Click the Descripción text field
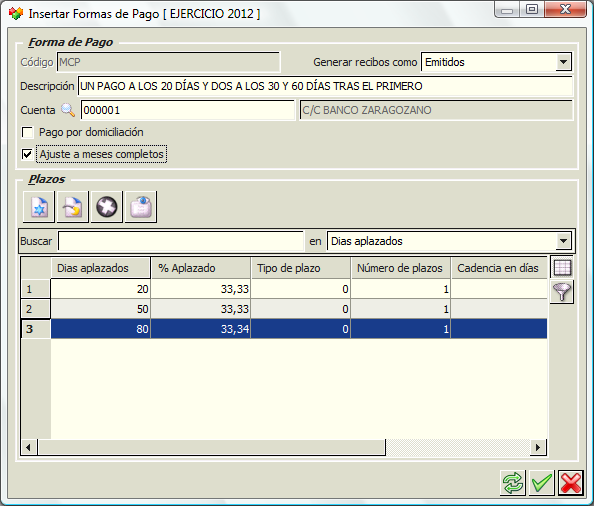This screenshot has width=594, height=506. [325, 86]
